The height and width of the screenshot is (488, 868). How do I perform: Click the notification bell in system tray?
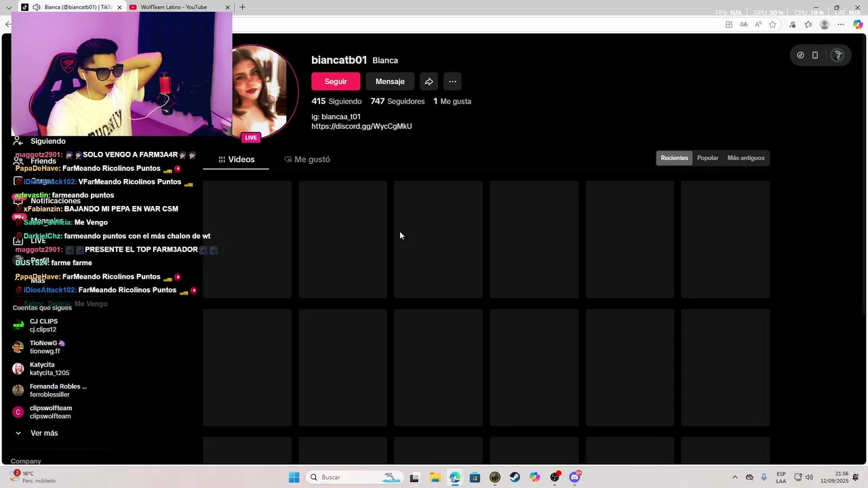(856, 477)
